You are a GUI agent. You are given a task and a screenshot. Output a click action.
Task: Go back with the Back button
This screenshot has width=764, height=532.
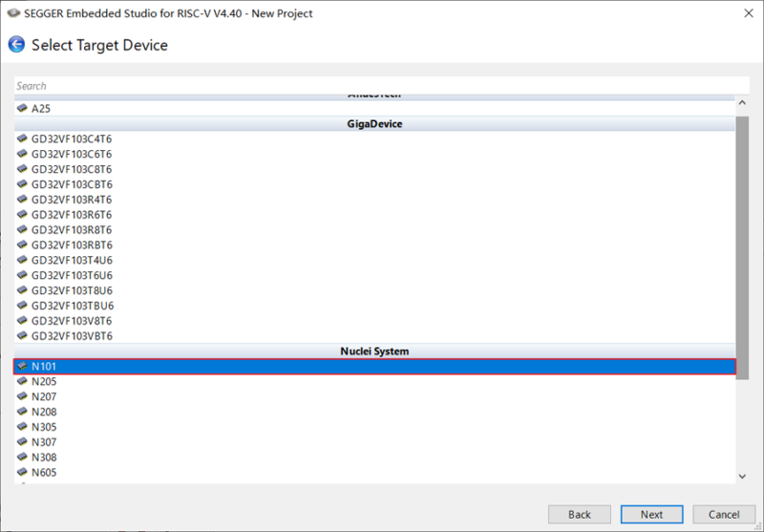pos(580,514)
